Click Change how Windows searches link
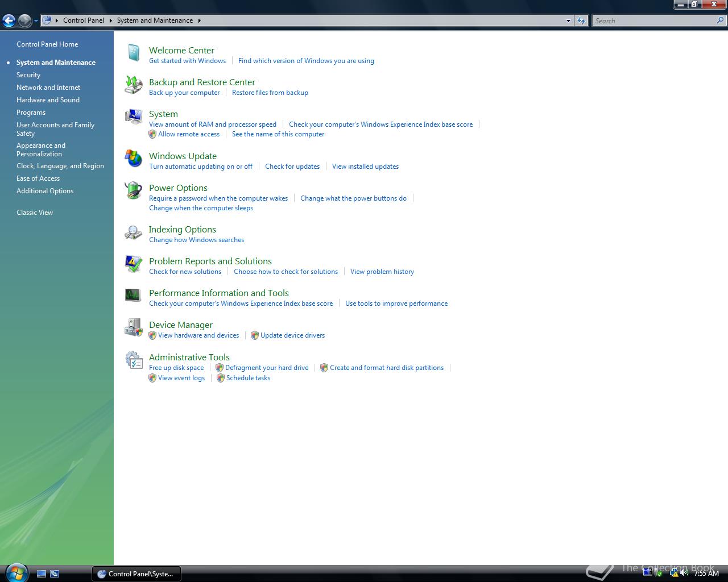Image resolution: width=728 pixels, height=582 pixels. pos(196,240)
